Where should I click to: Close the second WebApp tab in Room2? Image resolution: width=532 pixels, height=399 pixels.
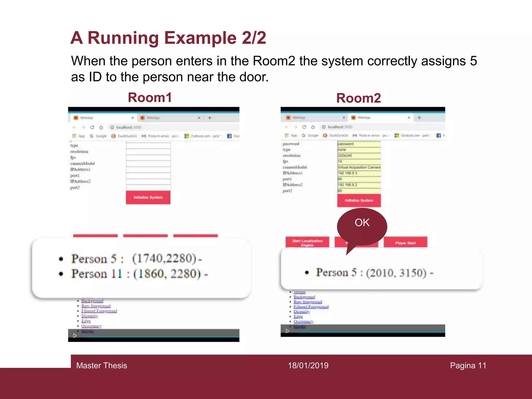click(x=409, y=118)
